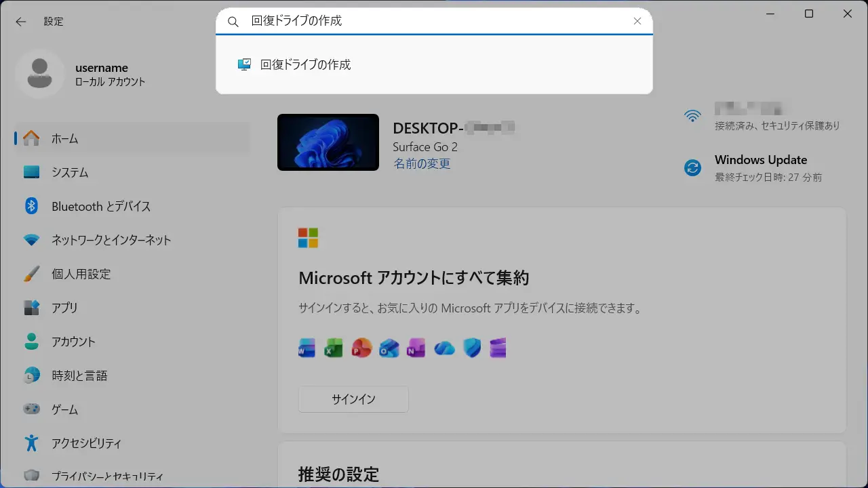Open システム settings category

click(70, 173)
